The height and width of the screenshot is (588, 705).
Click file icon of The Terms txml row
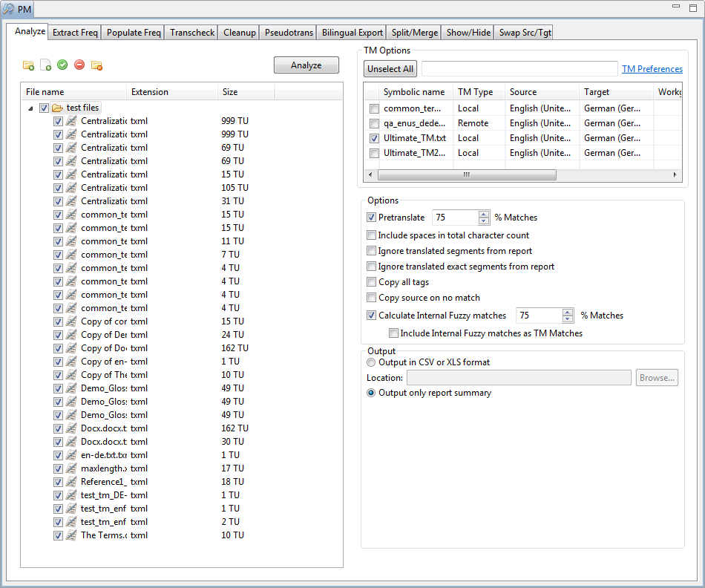point(71,535)
